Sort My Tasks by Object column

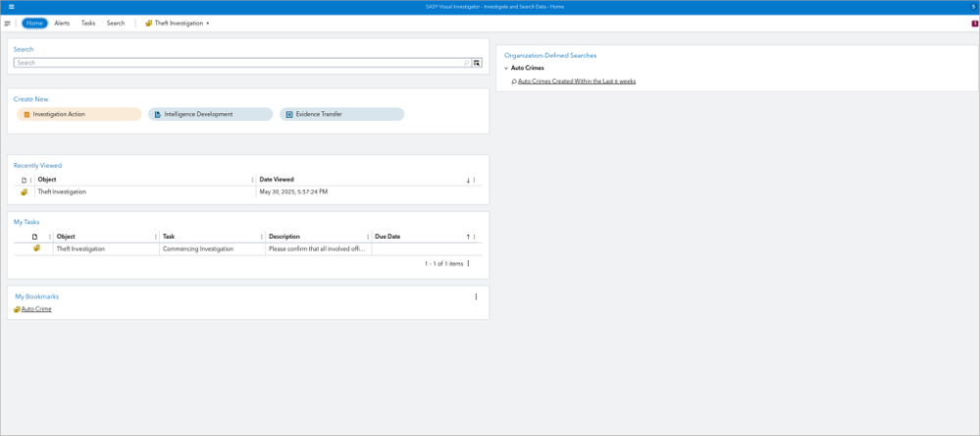pyautogui.click(x=66, y=237)
